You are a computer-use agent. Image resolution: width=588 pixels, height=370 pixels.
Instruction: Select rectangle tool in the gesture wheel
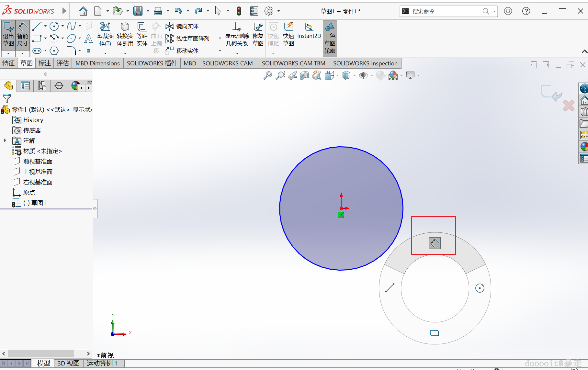click(434, 333)
